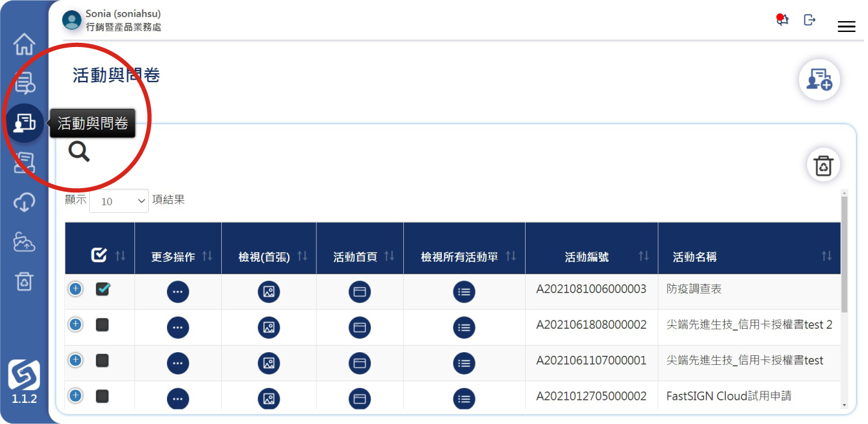The image size is (868, 424).
Task: Check the A2021061808000002 row checkbox
Action: click(x=102, y=325)
